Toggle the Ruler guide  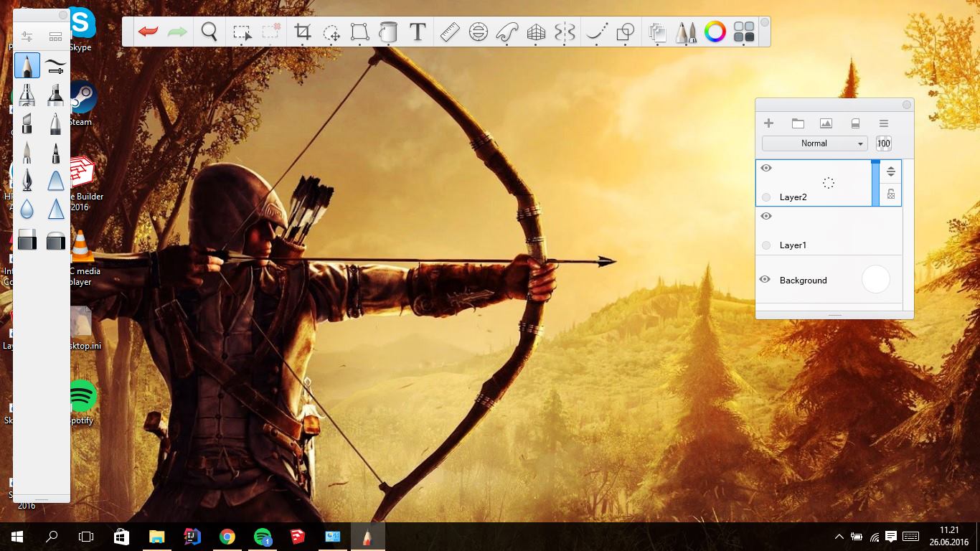450,32
